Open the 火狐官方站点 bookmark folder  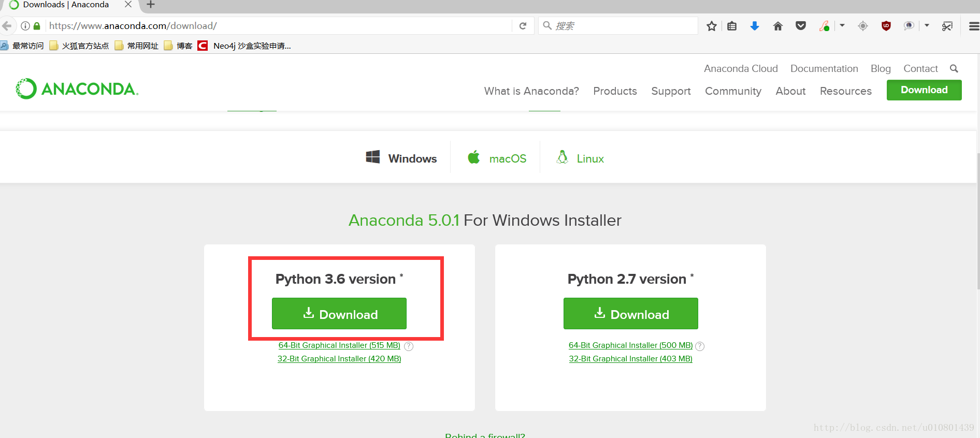point(79,46)
